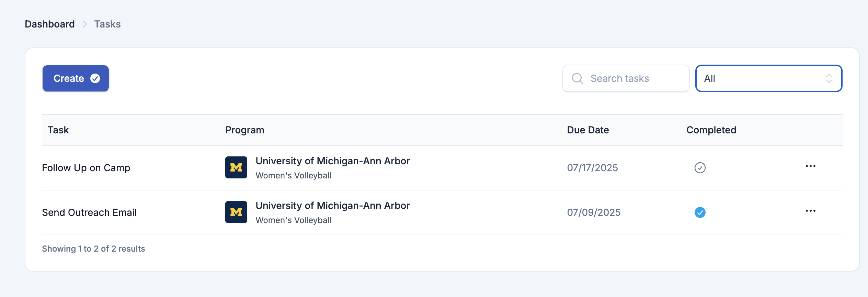
Task: Click the breadcrumb chevron separator
Action: point(85,24)
